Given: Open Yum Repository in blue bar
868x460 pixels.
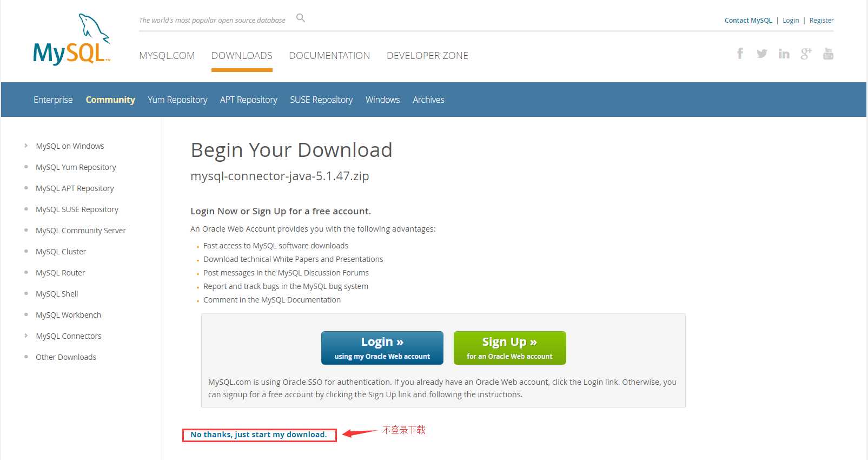Looking at the screenshot, I should click(177, 100).
